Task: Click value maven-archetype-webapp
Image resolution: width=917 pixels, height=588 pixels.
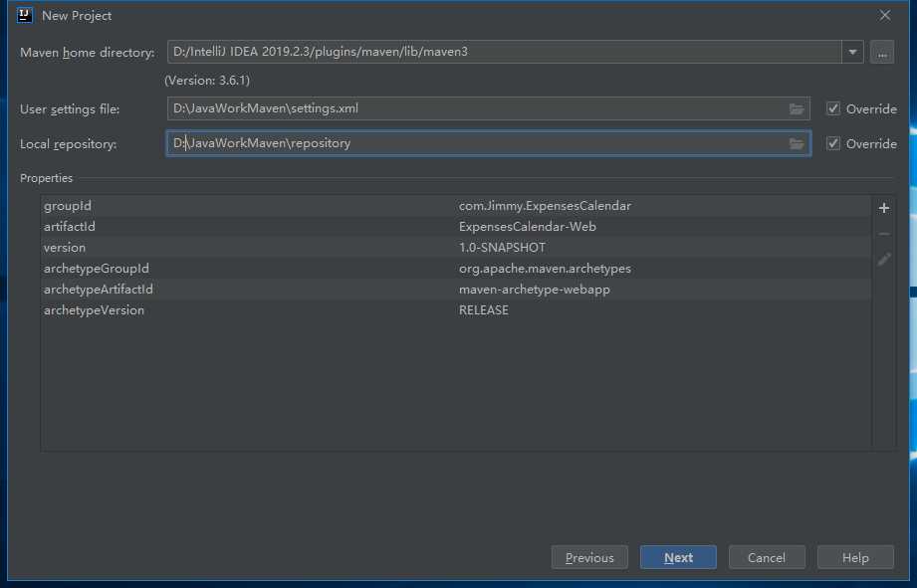Action: click(x=535, y=290)
